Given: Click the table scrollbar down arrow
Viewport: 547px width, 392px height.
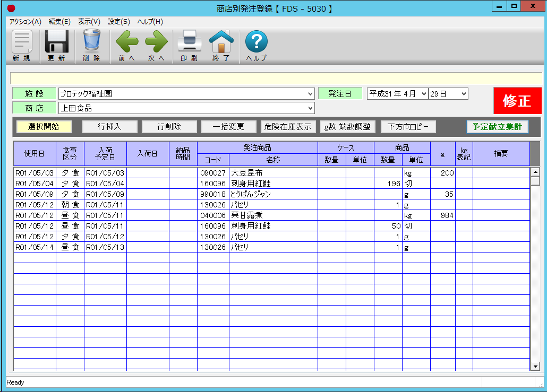Looking at the screenshot, I should [x=535, y=366].
